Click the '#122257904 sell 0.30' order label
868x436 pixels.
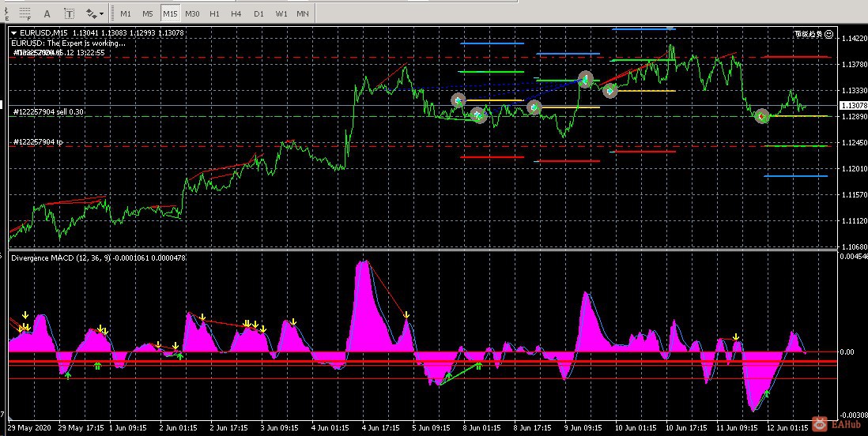[48, 112]
